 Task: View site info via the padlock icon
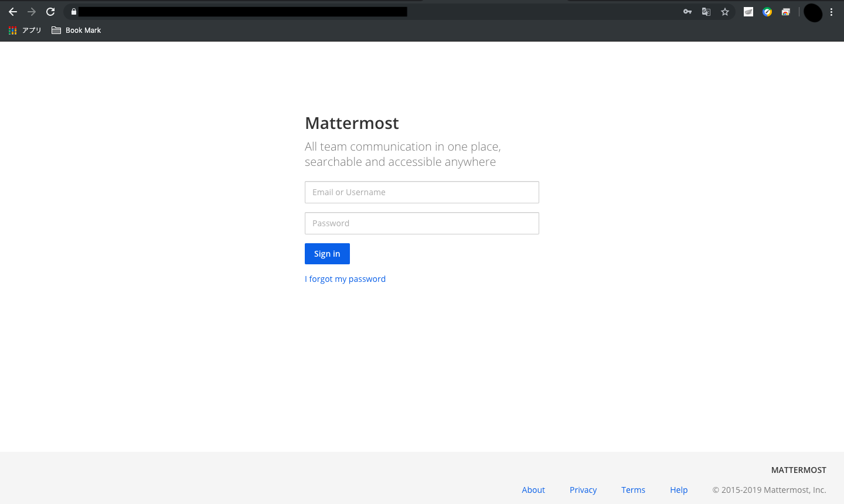pyautogui.click(x=74, y=12)
